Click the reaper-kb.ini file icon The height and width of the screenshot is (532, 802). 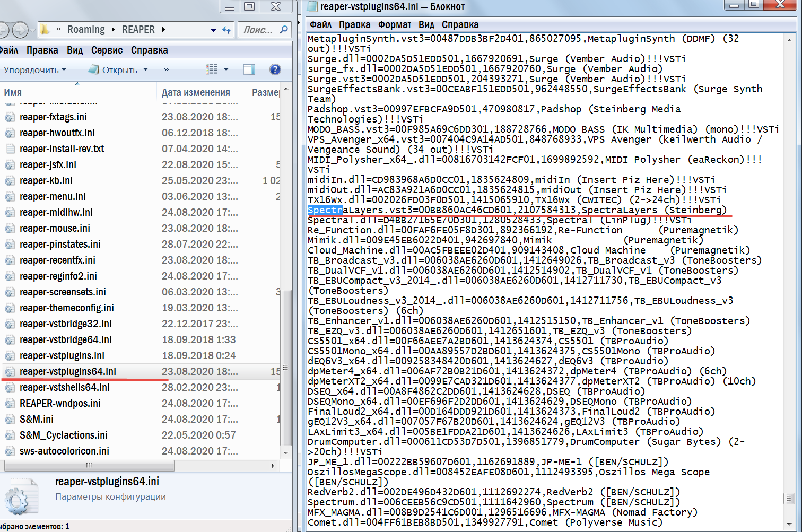[x=10, y=181]
